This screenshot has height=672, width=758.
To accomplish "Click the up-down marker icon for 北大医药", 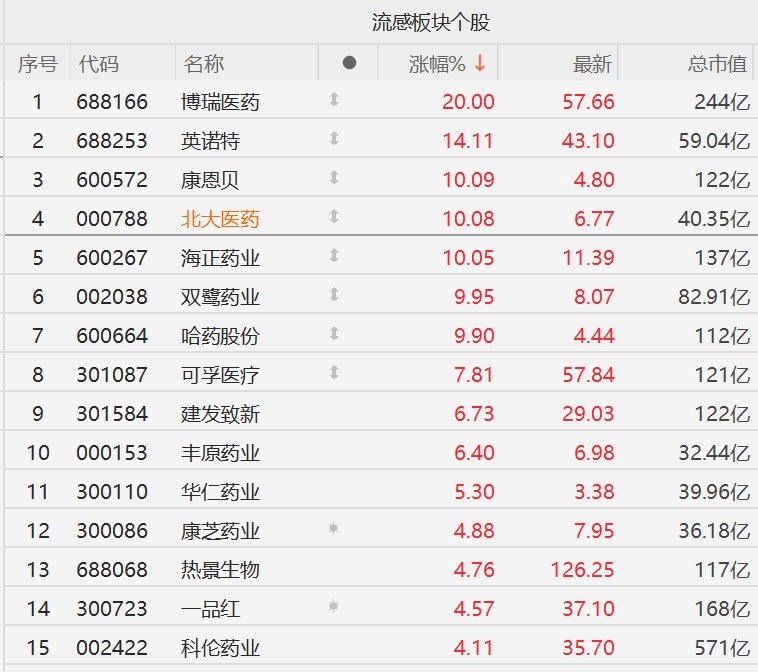I will pyautogui.click(x=334, y=217).
